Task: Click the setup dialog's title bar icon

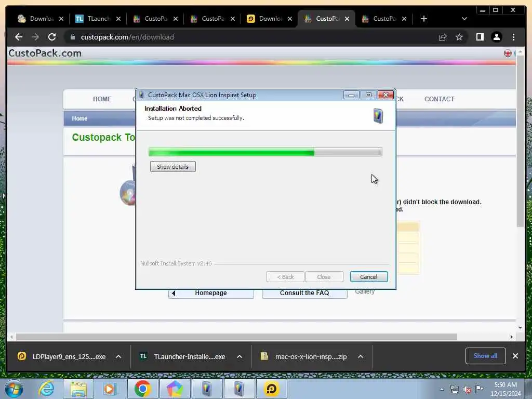Action: [x=141, y=95]
